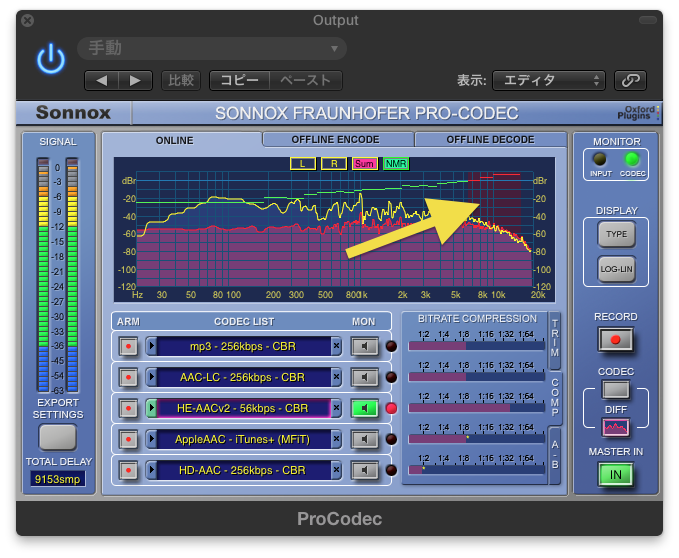Switch monitor to INPUT

point(600,160)
